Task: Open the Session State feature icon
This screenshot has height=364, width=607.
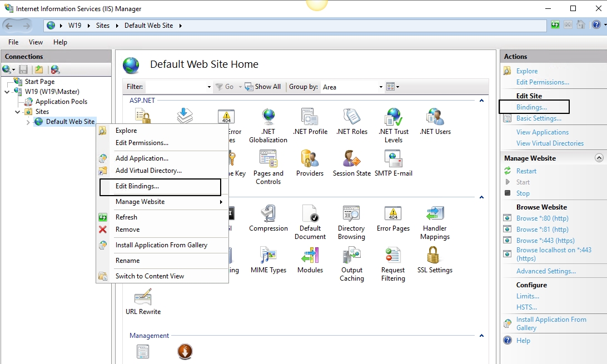Action: point(351,163)
